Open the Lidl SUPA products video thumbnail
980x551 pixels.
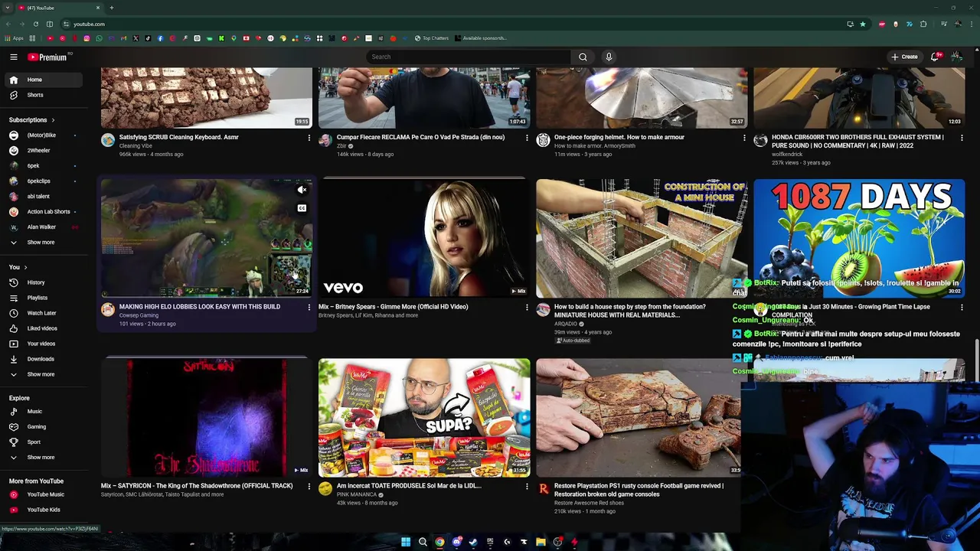point(424,418)
